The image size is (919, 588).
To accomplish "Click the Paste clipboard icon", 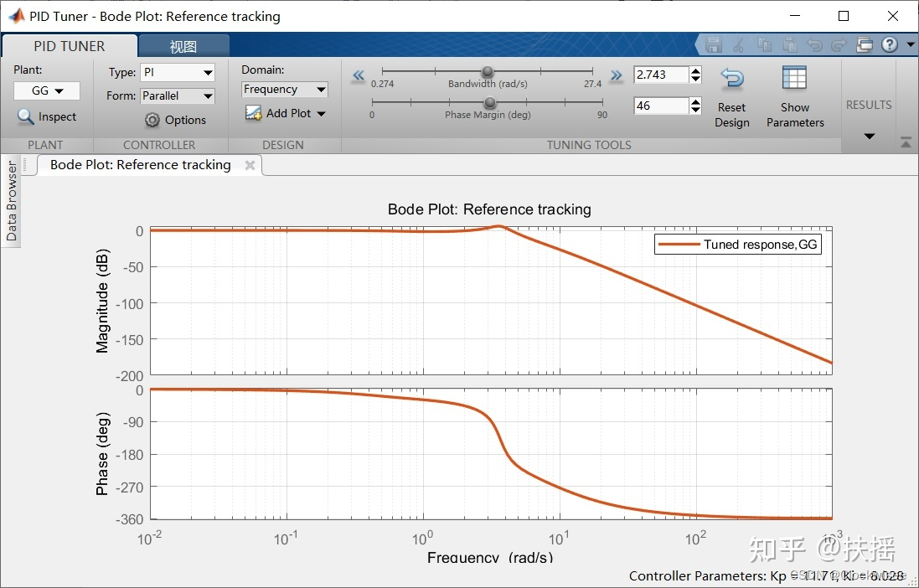I will point(790,44).
